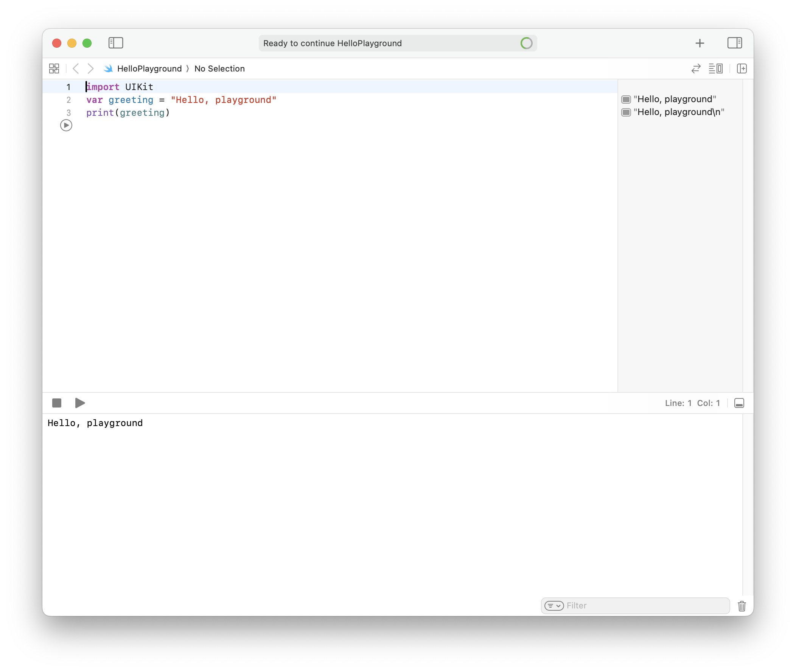Click the console Filter text field
Screen dimensions: 796x672
coord(644,606)
